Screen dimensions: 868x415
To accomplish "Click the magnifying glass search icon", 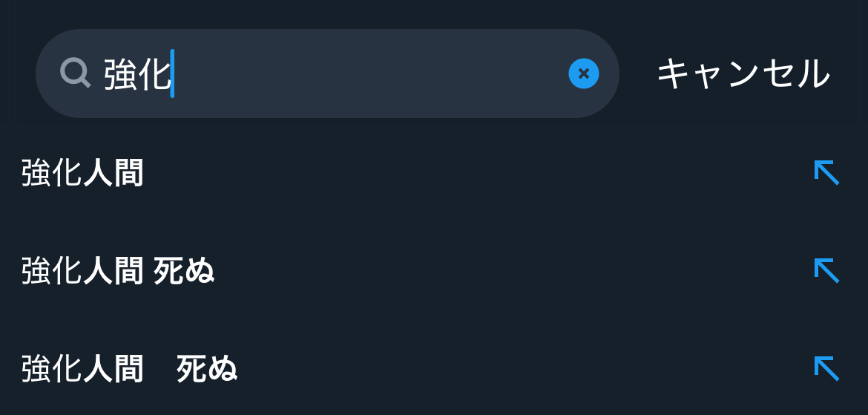I will pos(75,73).
